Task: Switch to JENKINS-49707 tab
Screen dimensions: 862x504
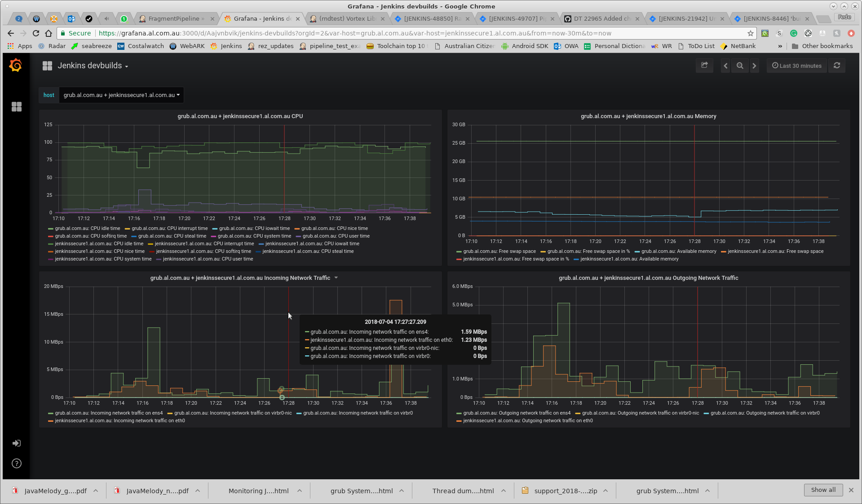Action: tap(517, 18)
